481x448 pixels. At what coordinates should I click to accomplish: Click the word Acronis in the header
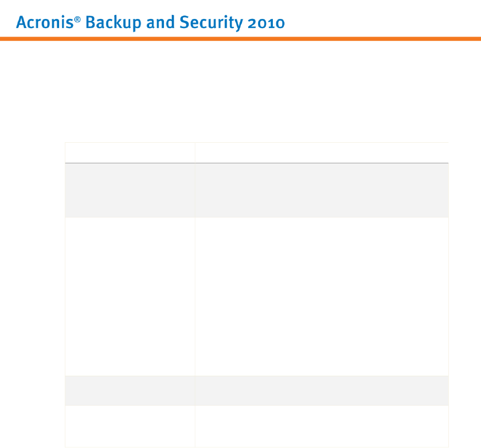[x=39, y=23]
